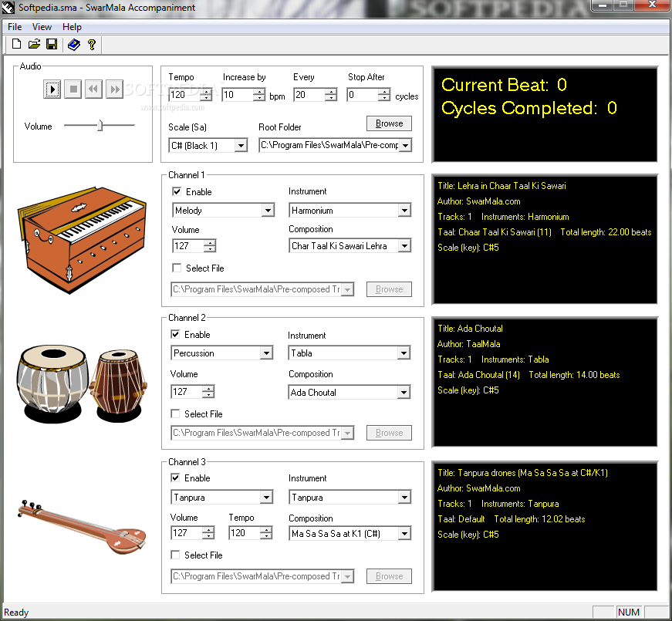Viewport: 672px width, 621px height.
Task: Click the tabla drums image
Action: (82, 384)
